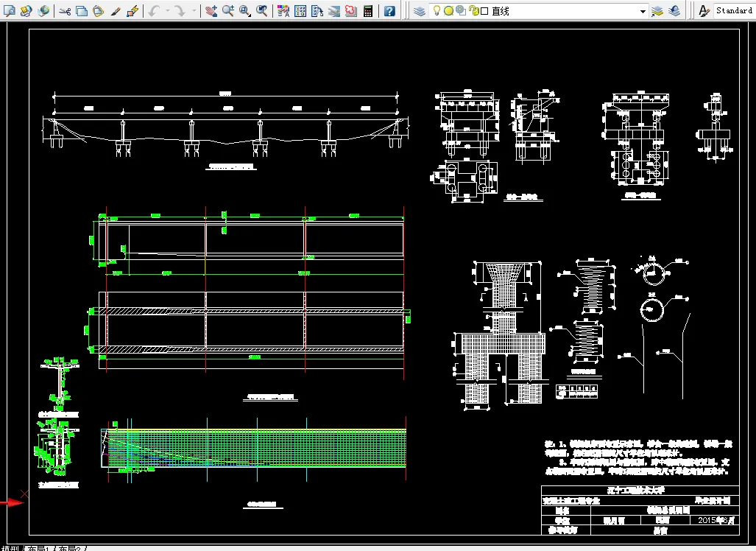
Task: Activate the Pan hand tool
Action: pos(211,10)
